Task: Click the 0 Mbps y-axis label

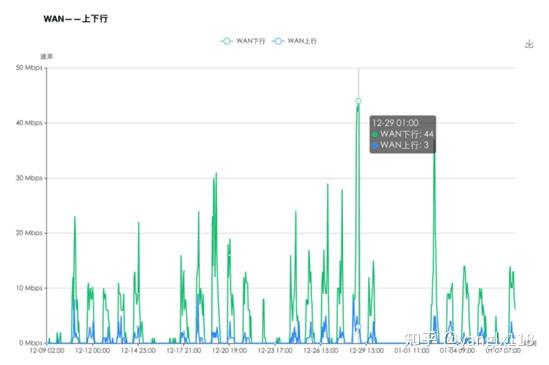Action: [31, 343]
